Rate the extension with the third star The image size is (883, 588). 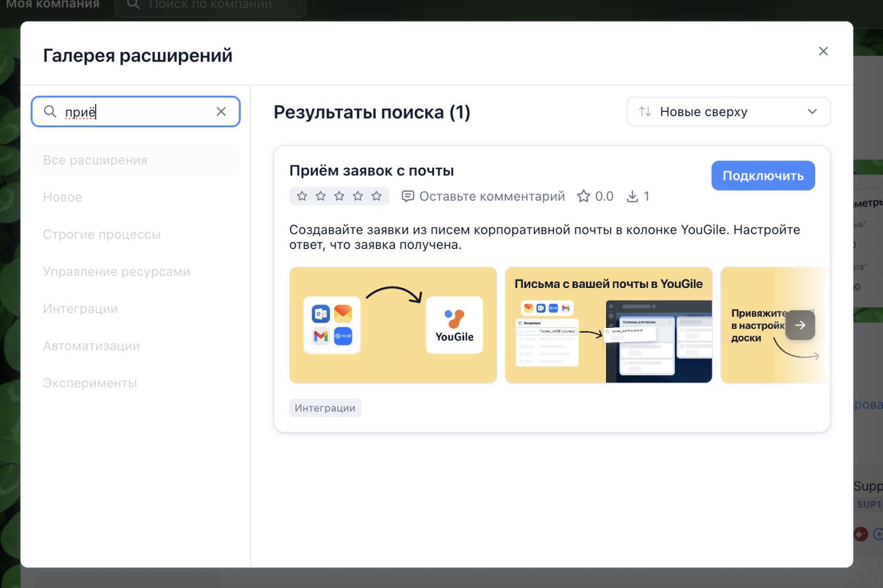[340, 196]
